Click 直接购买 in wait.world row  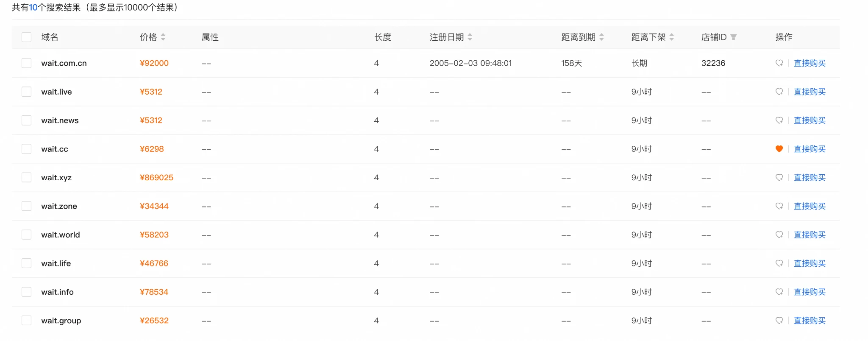pyautogui.click(x=810, y=235)
